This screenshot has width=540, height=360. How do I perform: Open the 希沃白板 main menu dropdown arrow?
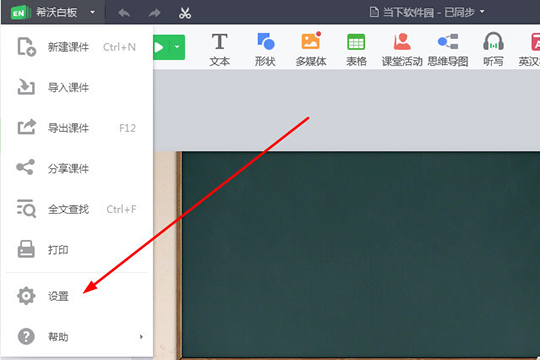pos(92,12)
